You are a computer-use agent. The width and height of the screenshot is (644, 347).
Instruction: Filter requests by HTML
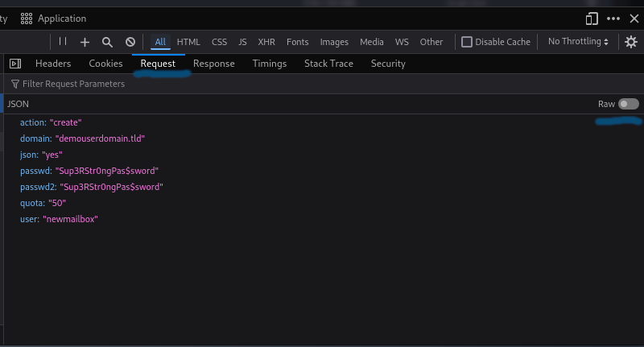tap(188, 42)
